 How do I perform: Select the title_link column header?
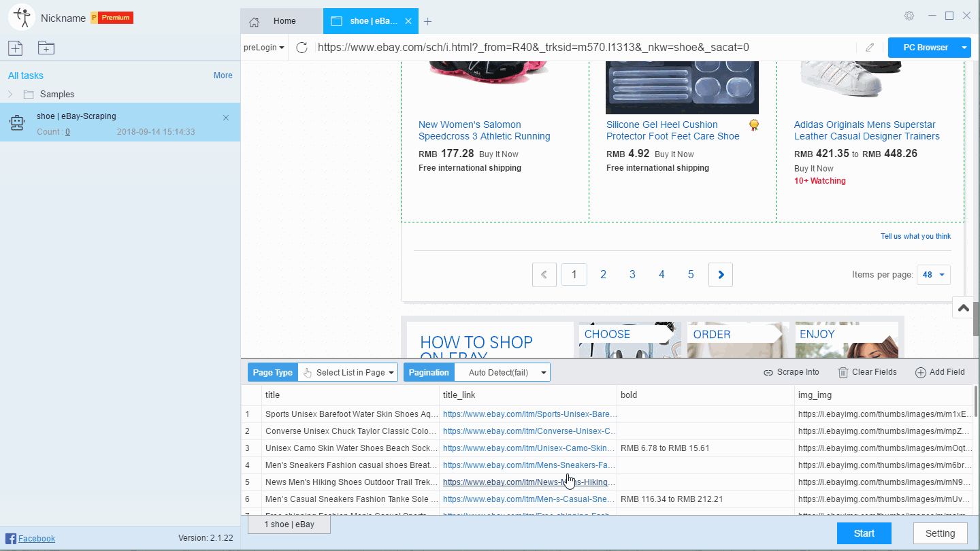tap(528, 395)
